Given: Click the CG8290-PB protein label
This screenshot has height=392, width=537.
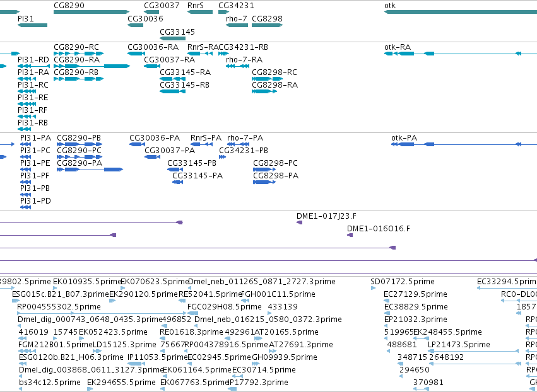Looking at the screenshot, I should (79, 138).
